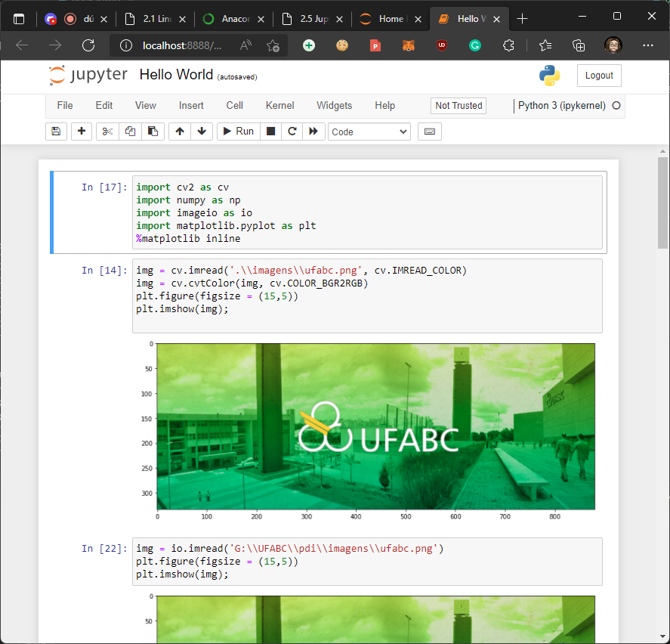Open the Cell menu
This screenshot has width=670, height=644.
235,106
